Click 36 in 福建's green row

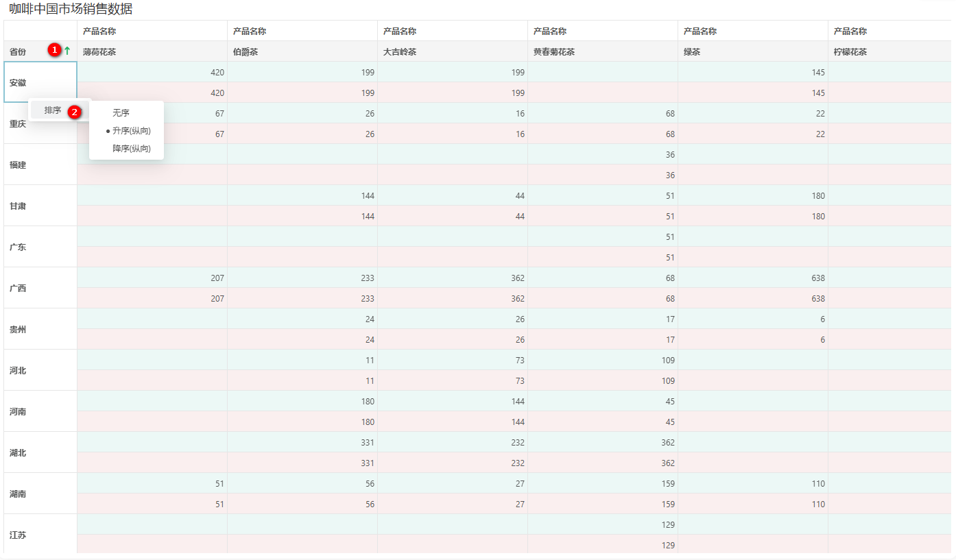coord(670,154)
